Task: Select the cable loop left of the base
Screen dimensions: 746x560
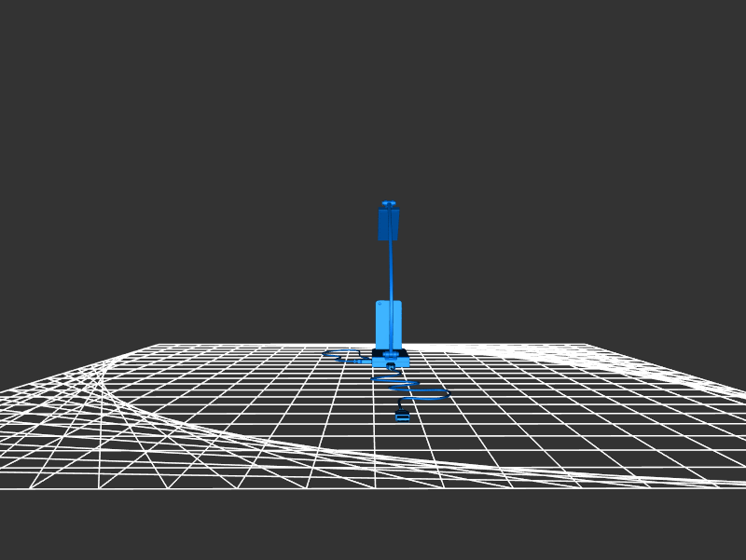Action: (338, 353)
